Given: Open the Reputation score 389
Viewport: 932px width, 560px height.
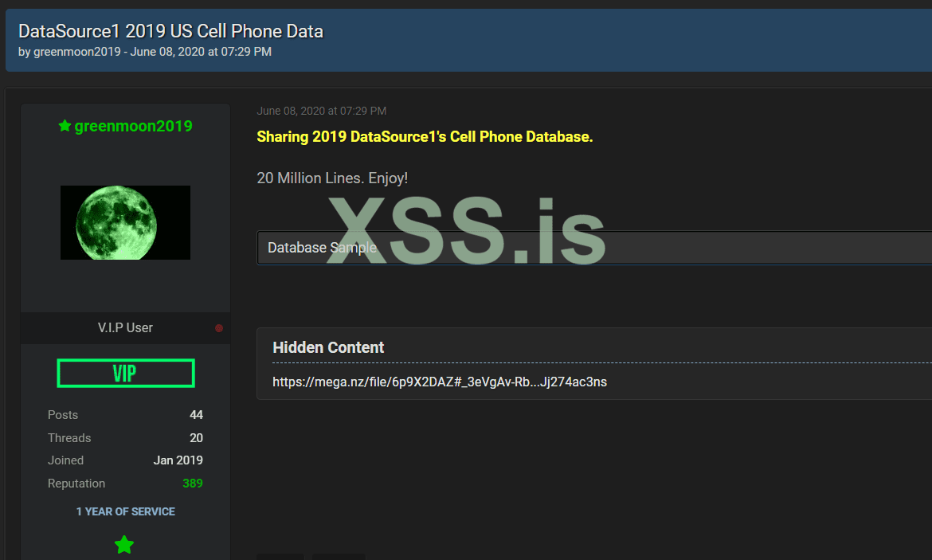Looking at the screenshot, I should 192,484.
